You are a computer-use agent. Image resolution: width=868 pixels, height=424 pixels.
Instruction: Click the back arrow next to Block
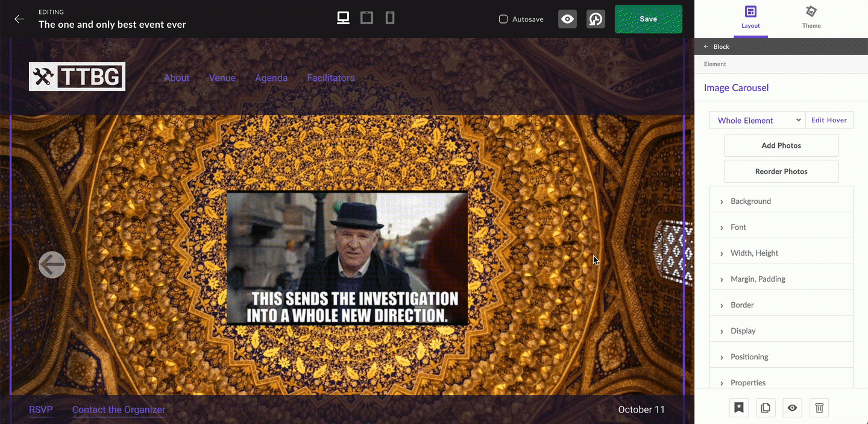tap(706, 46)
